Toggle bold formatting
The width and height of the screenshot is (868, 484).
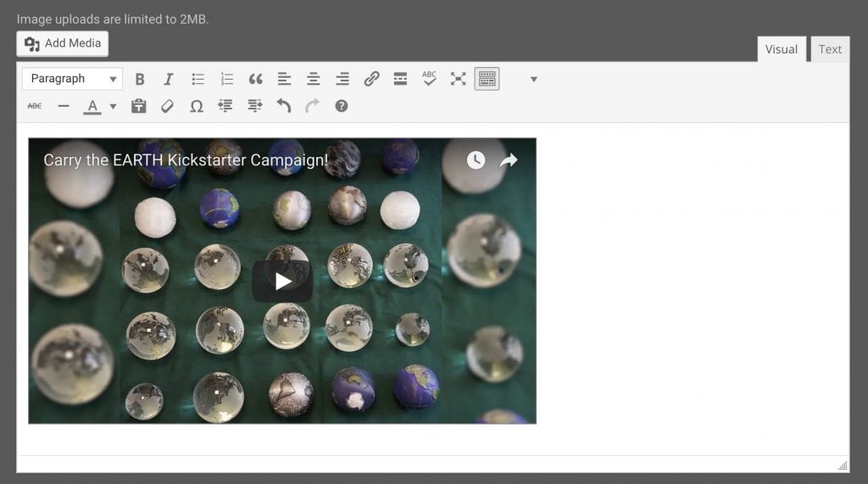(140, 79)
